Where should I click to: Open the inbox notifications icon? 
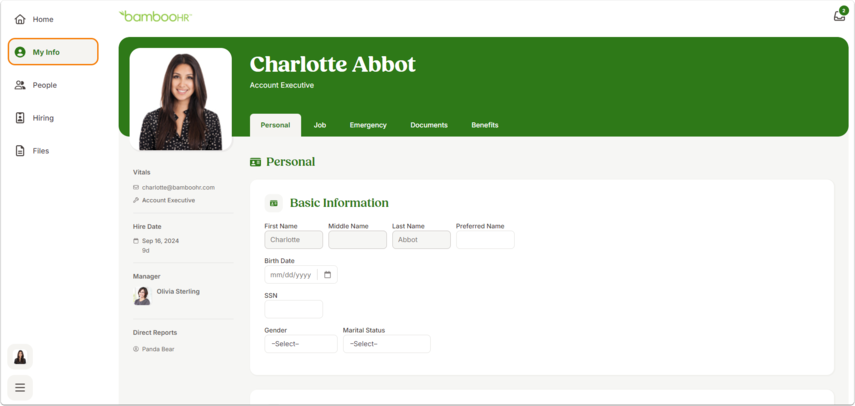coord(840,15)
